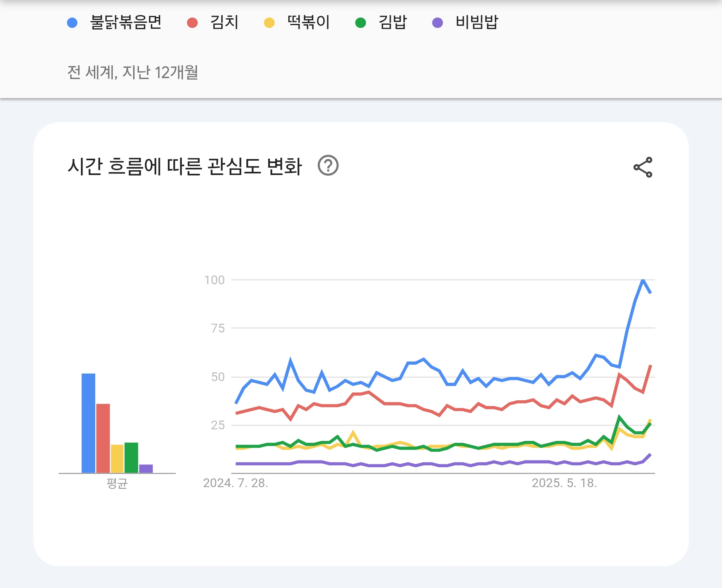This screenshot has height=588, width=722.
Task: Click the share icon on the chart card
Action: [x=643, y=167]
